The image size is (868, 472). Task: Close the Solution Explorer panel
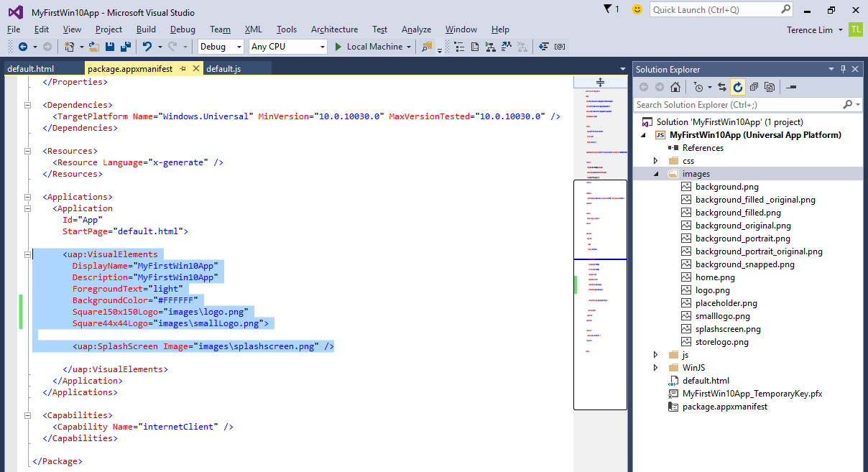pos(856,69)
